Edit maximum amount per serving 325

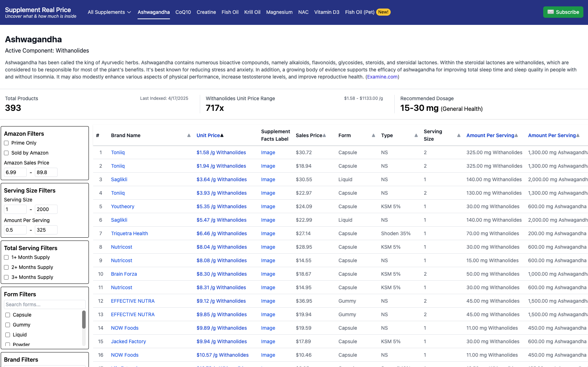pos(46,230)
